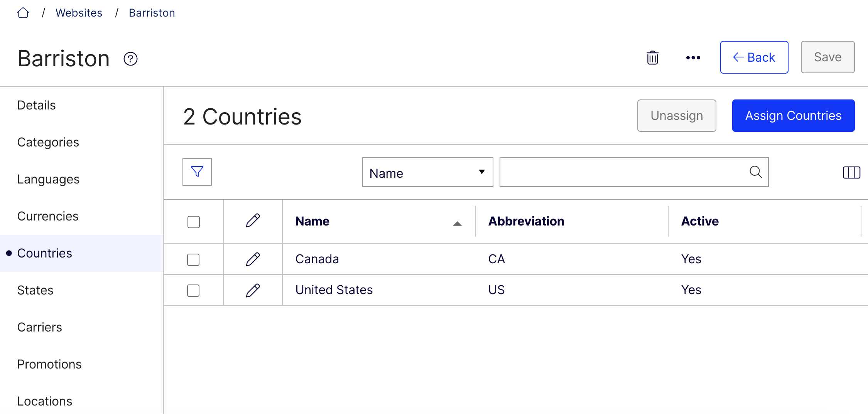Screen dimensions: 868x414
Task: Open the Name filter dropdown
Action: [x=427, y=172]
